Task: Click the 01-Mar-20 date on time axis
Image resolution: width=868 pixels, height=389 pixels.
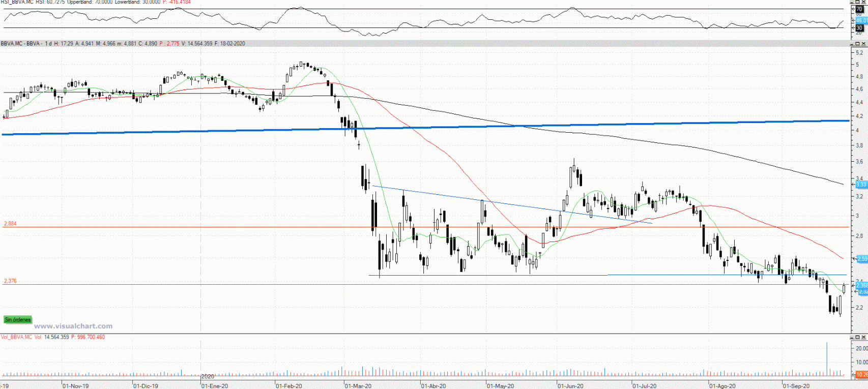Action: [x=358, y=386]
